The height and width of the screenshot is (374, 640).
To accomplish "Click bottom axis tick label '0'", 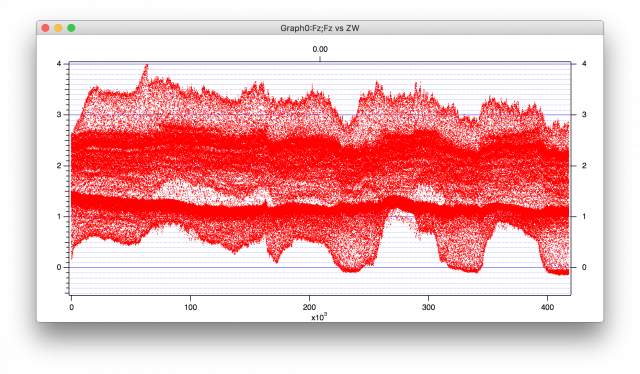I will 71,307.
